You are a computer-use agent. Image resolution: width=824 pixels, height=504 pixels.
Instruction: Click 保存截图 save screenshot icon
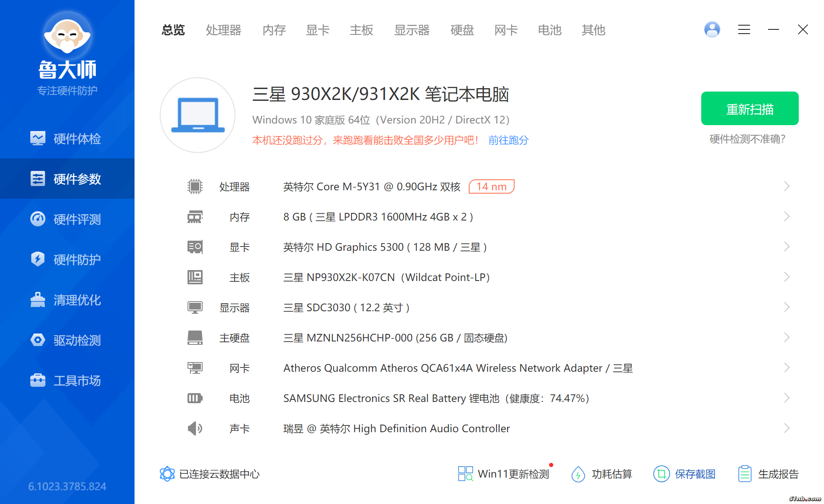pyautogui.click(x=661, y=474)
